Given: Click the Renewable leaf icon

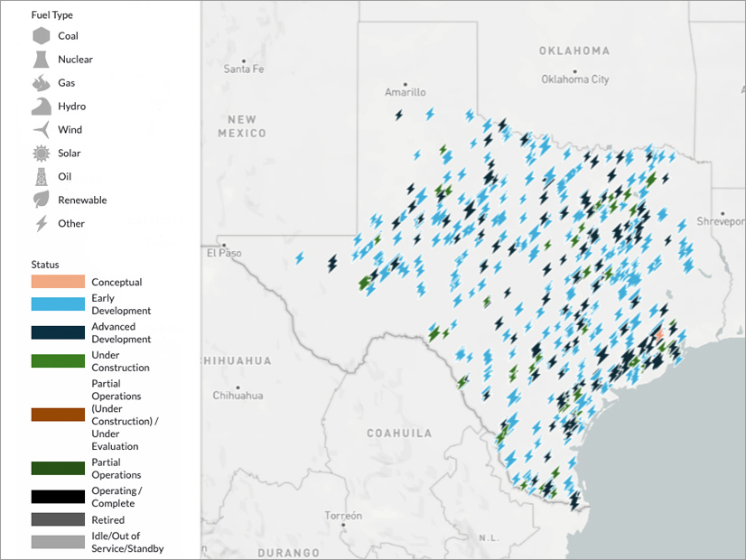Looking at the screenshot, I should [42, 200].
